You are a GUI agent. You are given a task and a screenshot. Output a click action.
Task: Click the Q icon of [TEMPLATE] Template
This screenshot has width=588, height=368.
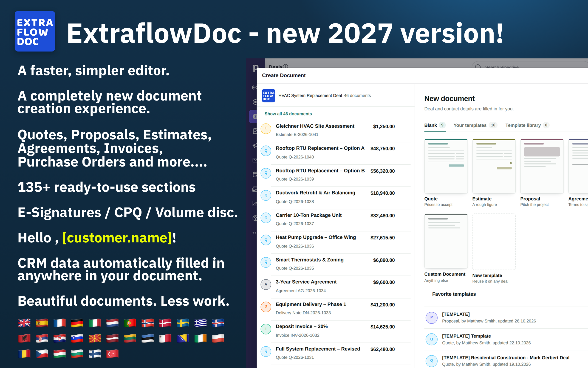432,339
